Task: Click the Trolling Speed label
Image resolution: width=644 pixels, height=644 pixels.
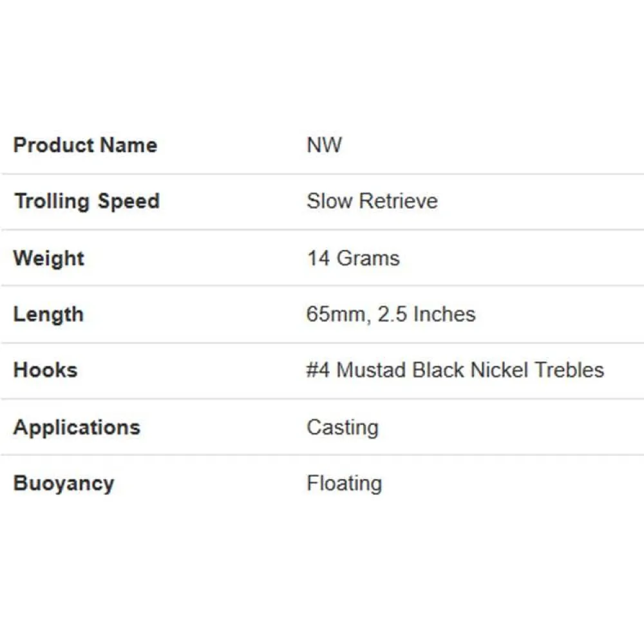Action: point(86,201)
